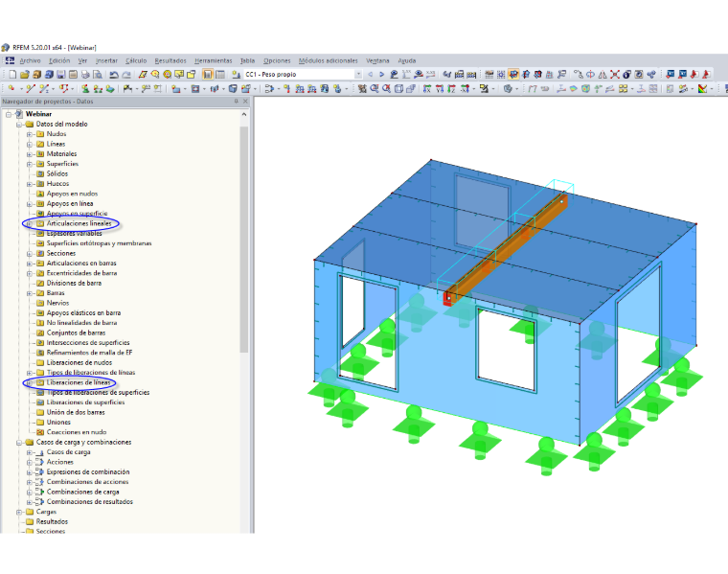This screenshot has width=728, height=574.
Task: Open the Cálculo menu
Action: click(x=136, y=60)
